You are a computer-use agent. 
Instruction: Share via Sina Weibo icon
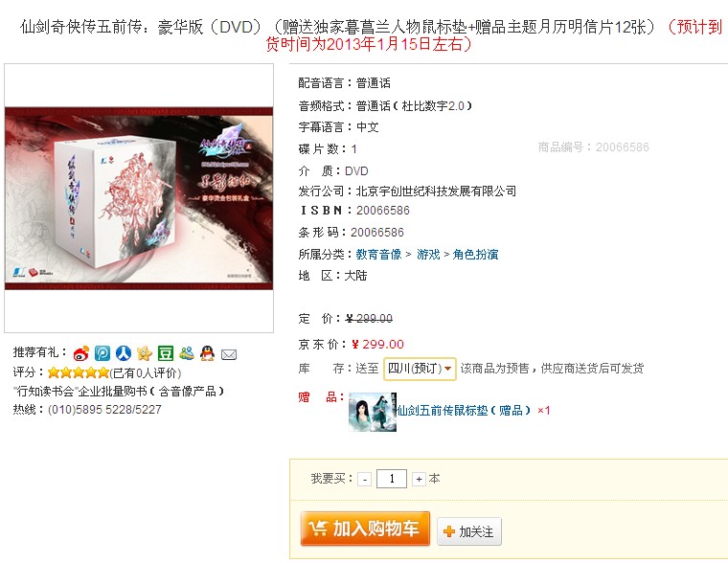tap(80, 353)
